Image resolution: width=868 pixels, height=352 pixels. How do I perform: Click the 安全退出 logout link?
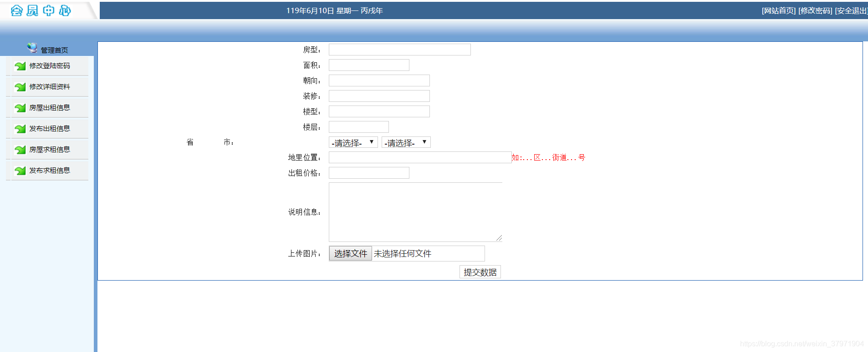pos(851,10)
